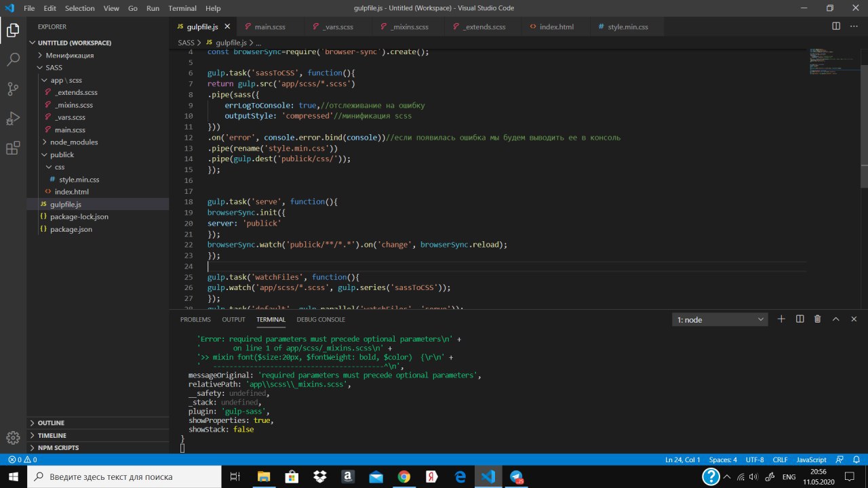Open Telegram from taskbar

coord(517,476)
